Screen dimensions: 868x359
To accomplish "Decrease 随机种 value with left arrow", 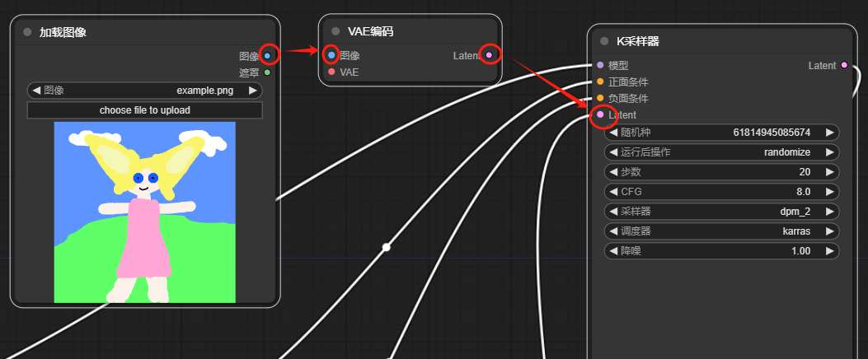I will [613, 133].
